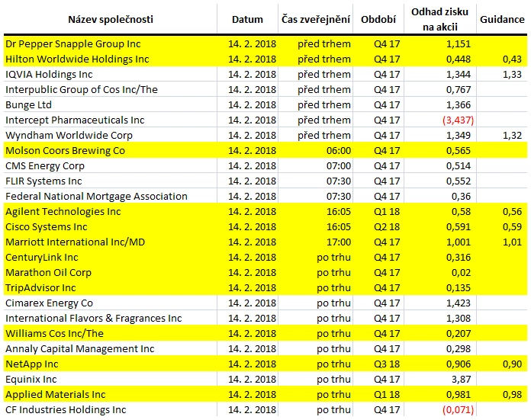The image size is (531, 420).
Task: Select Applied Materials' 0,98 guidance value
Action: click(512, 394)
